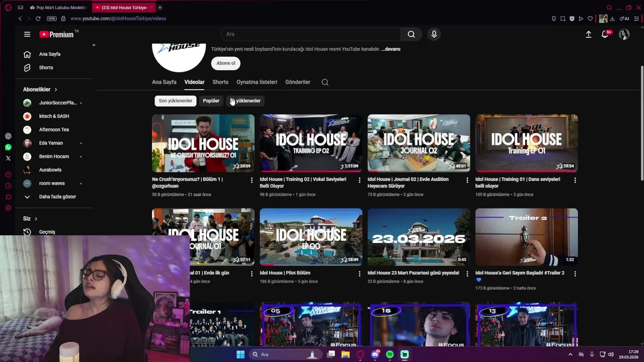This screenshot has height=362, width=644.
Task: Open Opera snapshot tool icon
Action: [563, 19]
